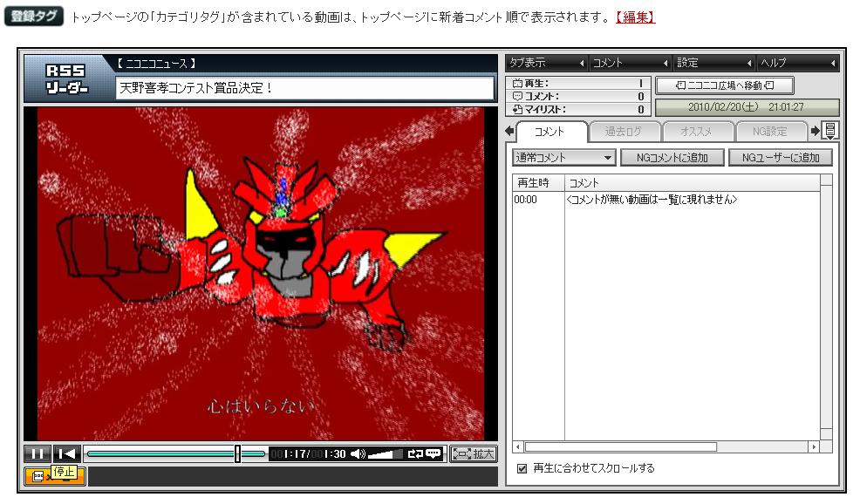The image size is (860, 504).
Task: Click the seek bar handle
Action: click(237, 453)
